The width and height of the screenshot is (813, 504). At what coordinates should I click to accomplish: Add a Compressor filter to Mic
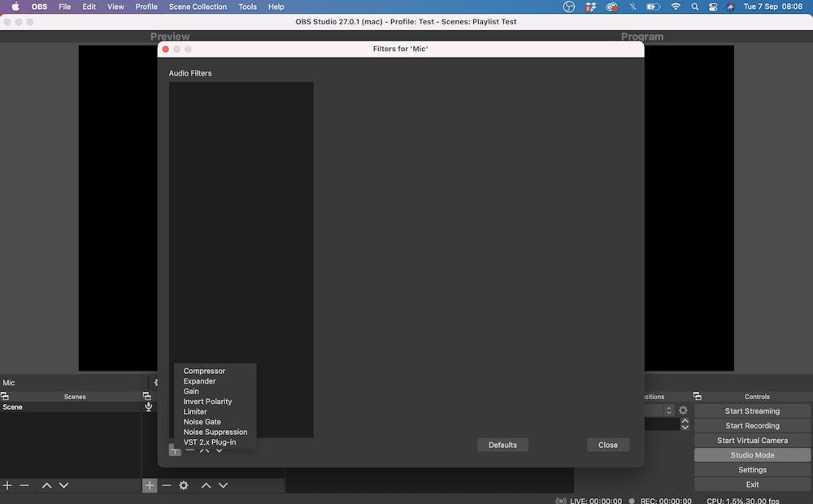pos(204,371)
